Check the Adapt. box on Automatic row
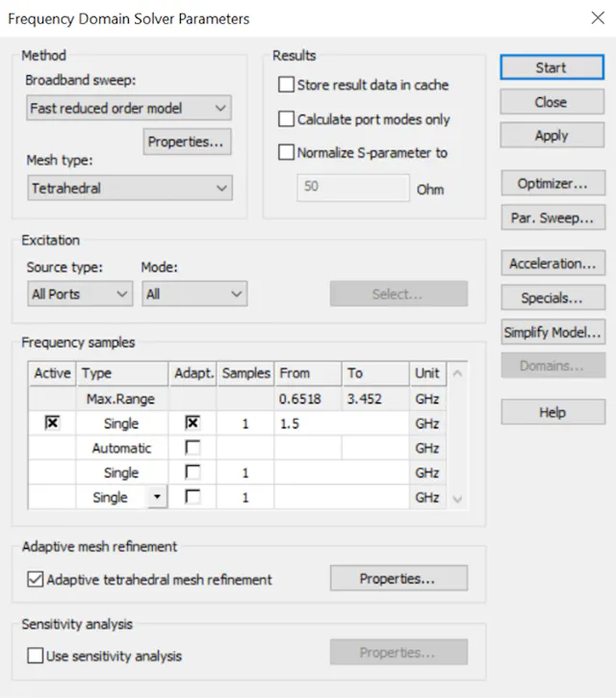This screenshot has height=698, width=616. point(192,448)
